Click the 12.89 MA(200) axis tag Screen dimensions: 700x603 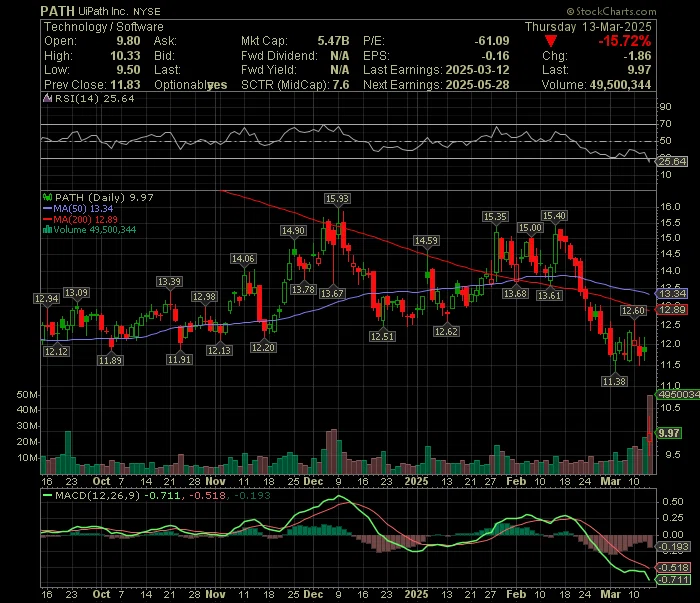(672, 310)
